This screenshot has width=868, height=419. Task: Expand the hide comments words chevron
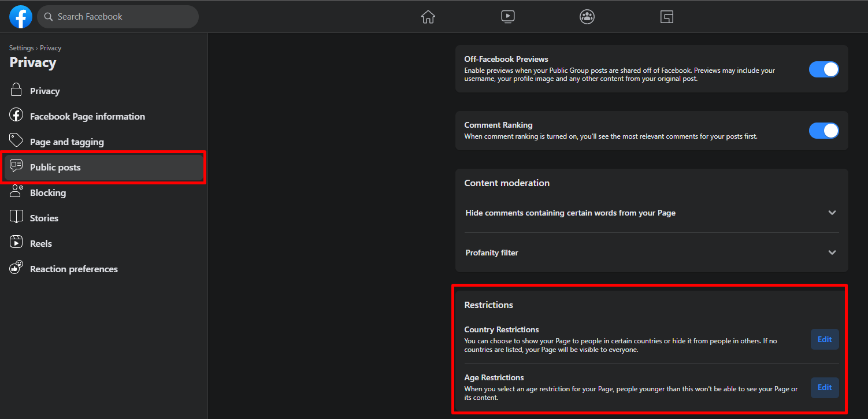pos(832,213)
